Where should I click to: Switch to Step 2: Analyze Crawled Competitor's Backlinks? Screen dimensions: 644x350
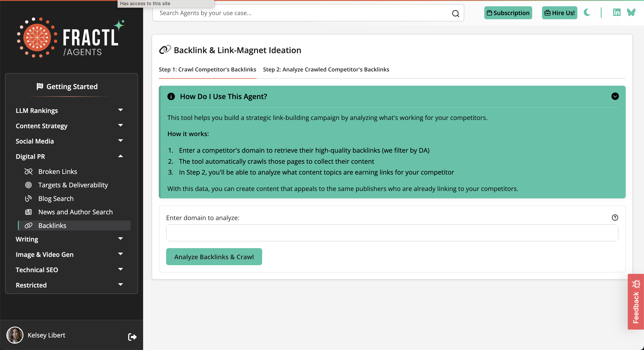click(x=326, y=69)
